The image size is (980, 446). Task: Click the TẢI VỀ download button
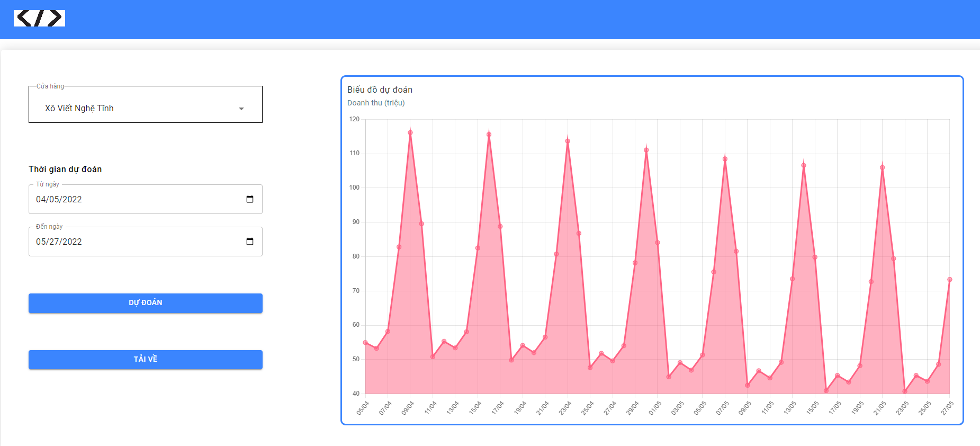[x=146, y=360]
